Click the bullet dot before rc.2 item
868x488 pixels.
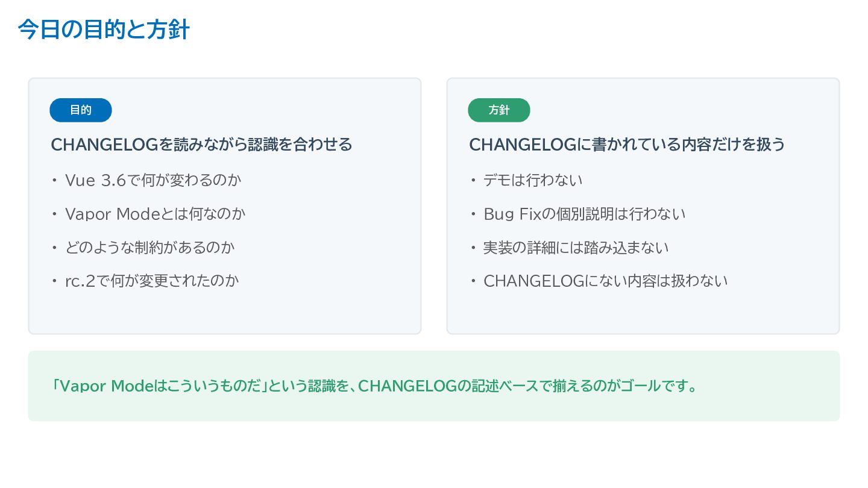55,281
